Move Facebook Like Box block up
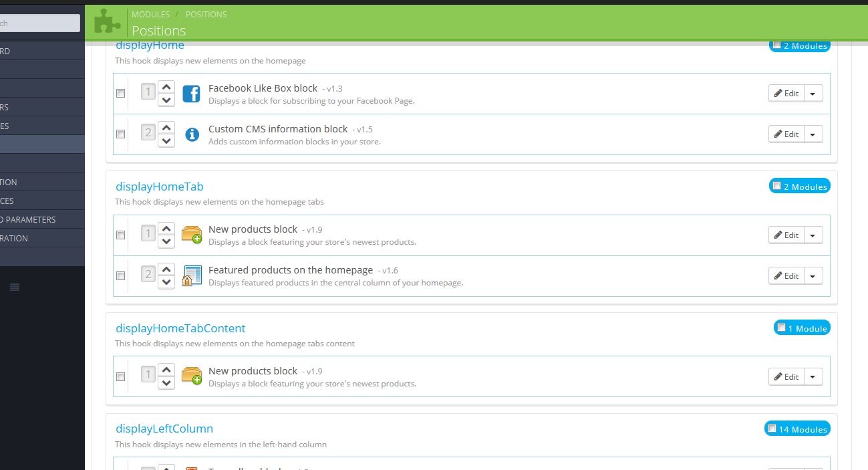This screenshot has height=470, width=868. 166,87
